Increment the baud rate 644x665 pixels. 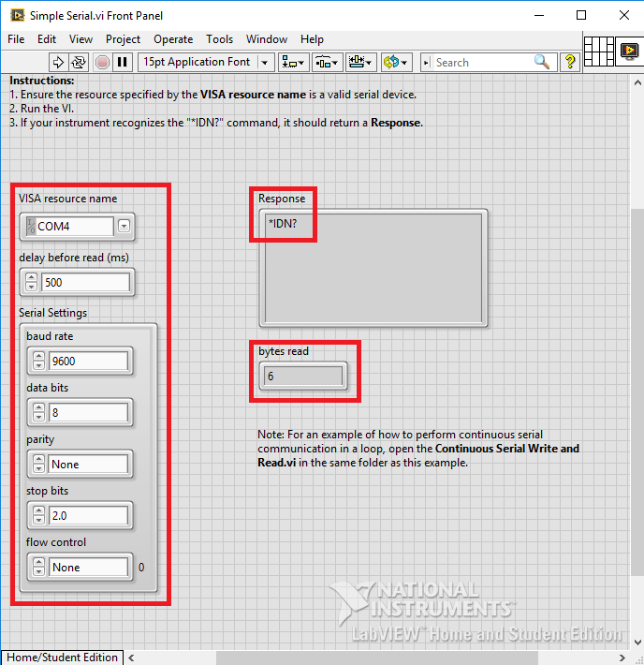point(38,356)
